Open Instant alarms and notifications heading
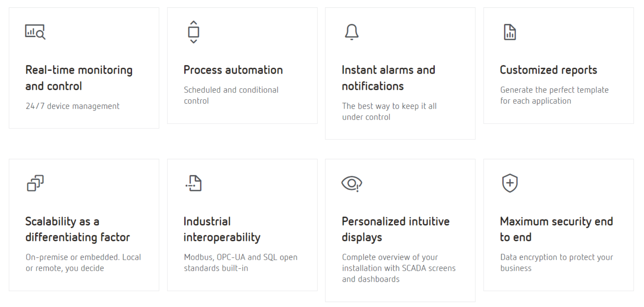 tap(388, 78)
